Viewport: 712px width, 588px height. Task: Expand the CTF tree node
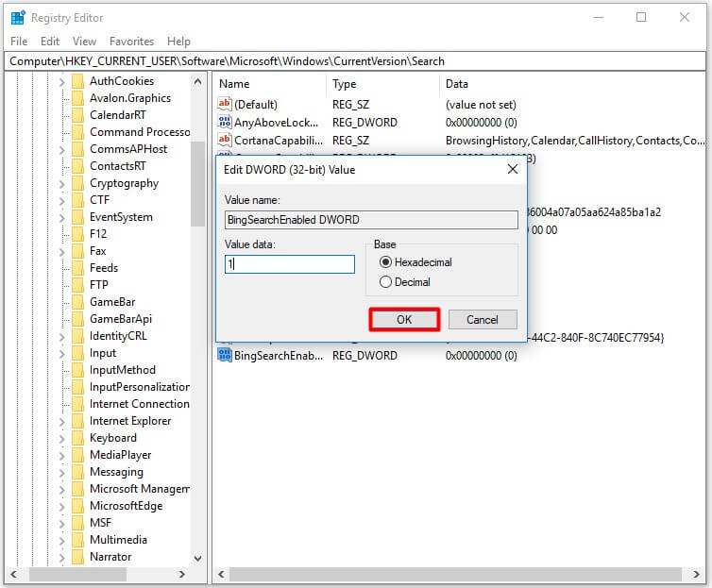click(x=62, y=200)
